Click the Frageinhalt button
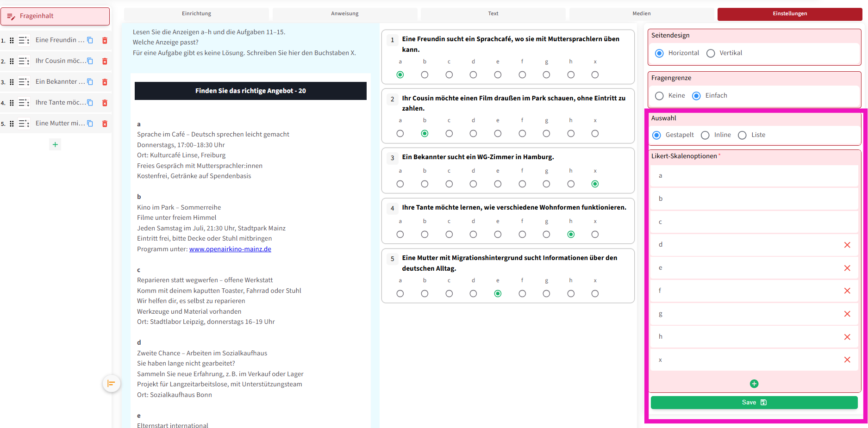 [55, 16]
